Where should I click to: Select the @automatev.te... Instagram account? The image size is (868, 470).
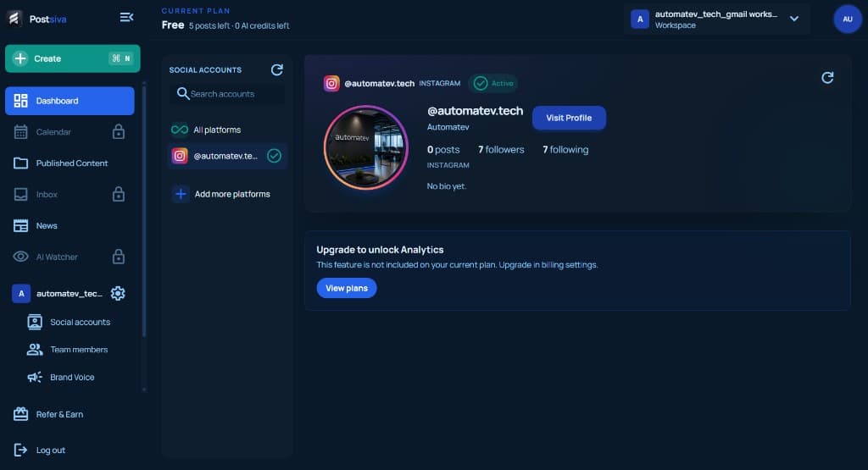pyautogui.click(x=227, y=156)
